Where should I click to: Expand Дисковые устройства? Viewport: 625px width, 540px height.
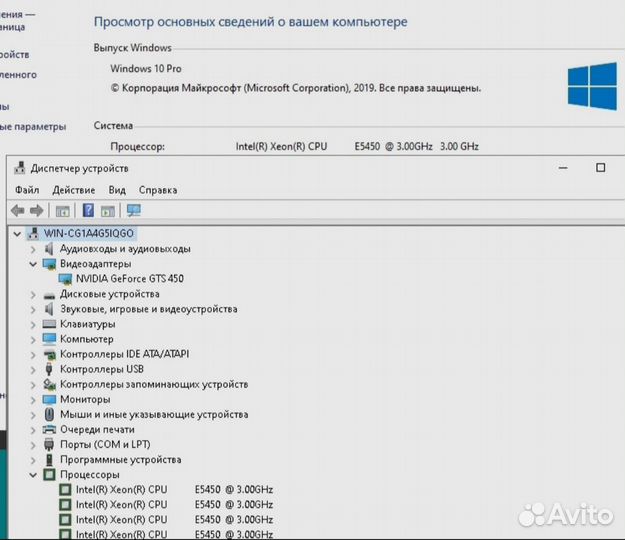pyautogui.click(x=33, y=295)
